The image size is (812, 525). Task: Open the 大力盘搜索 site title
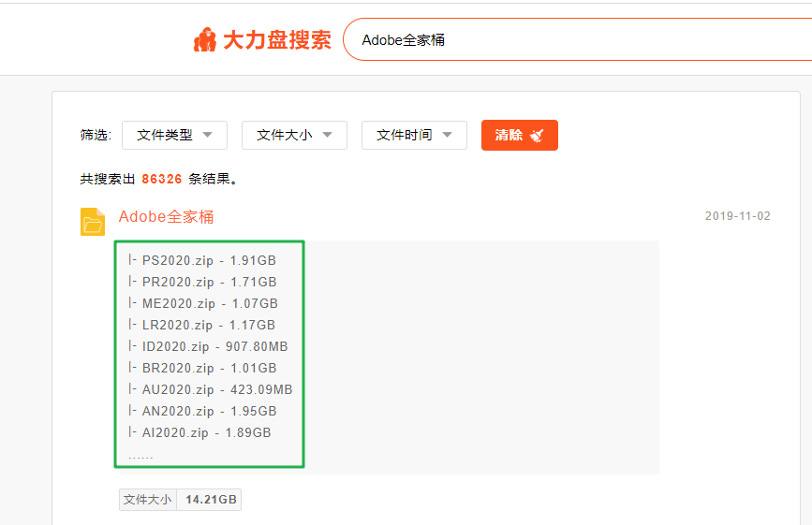tap(277, 40)
